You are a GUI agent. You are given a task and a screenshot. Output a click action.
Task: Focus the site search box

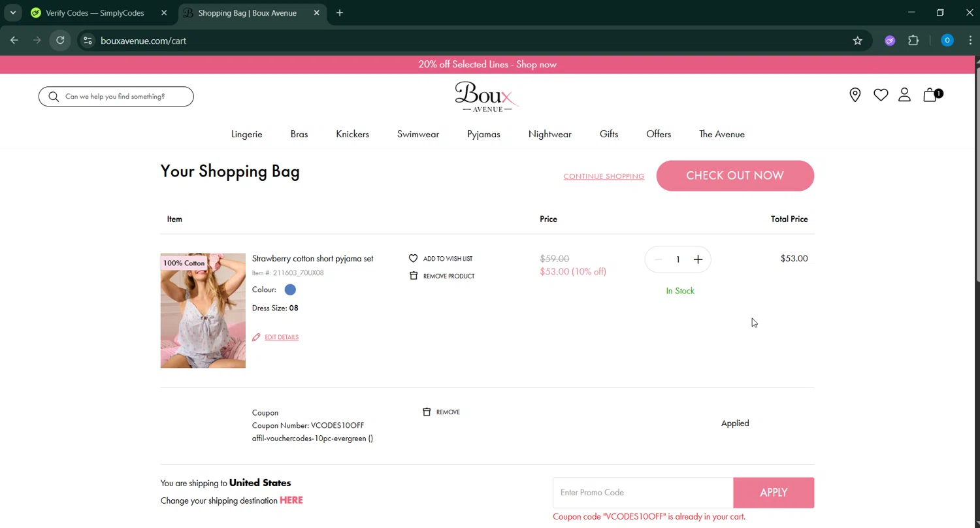[x=116, y=97]
